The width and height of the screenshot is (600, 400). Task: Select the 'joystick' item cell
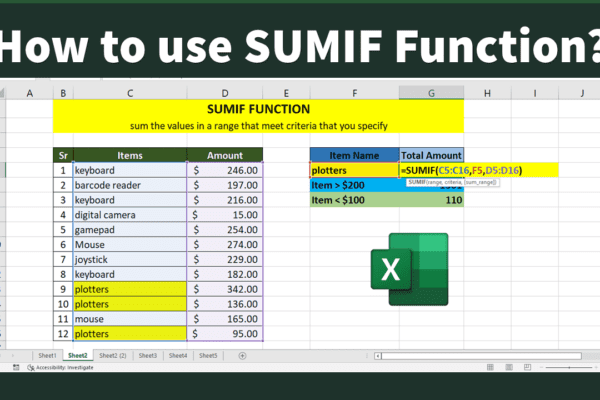click(130, 260)
